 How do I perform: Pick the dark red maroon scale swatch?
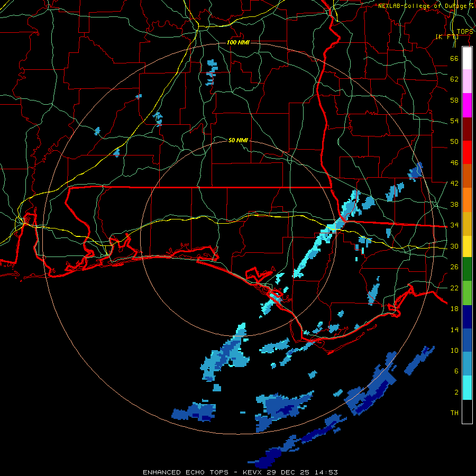(x=467, y=130)
